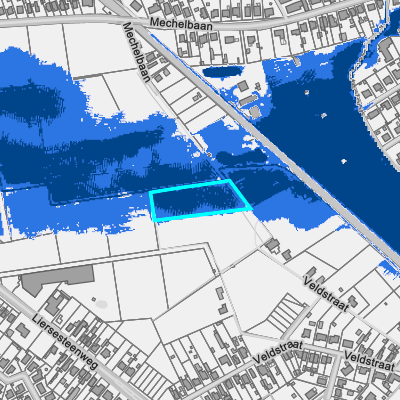400x400 pixels.
Task: Click the diagonal Veldstraat label descending to the right
Action: tap(326, 294)
